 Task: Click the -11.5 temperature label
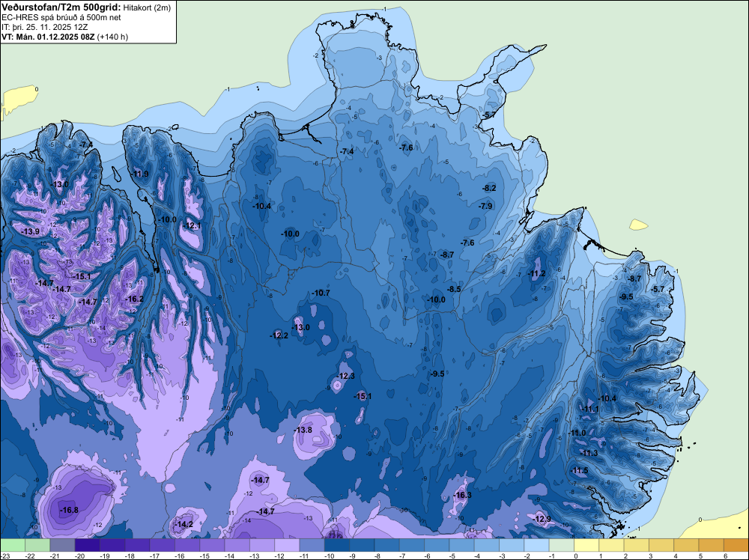[579, 470]
